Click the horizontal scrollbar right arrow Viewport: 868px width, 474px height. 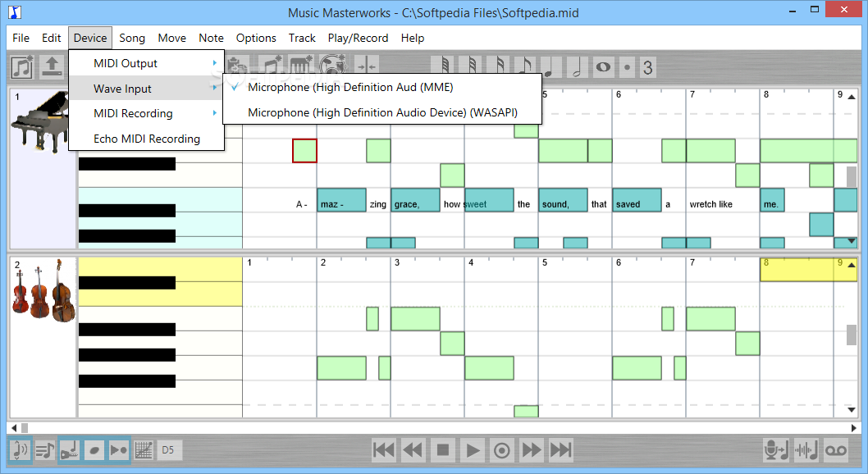pos(853,427)
